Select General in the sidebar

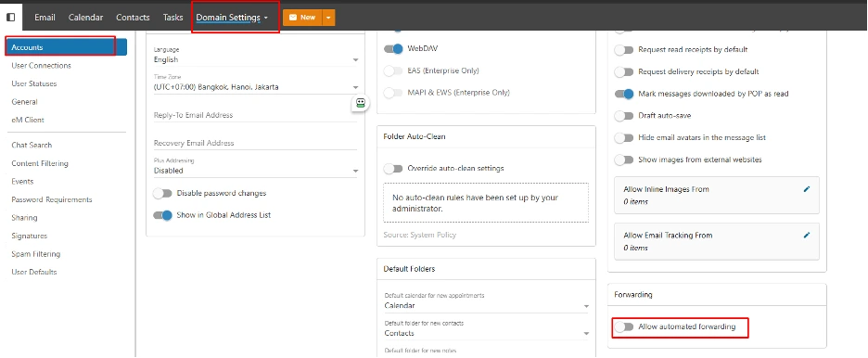(24, 102)
